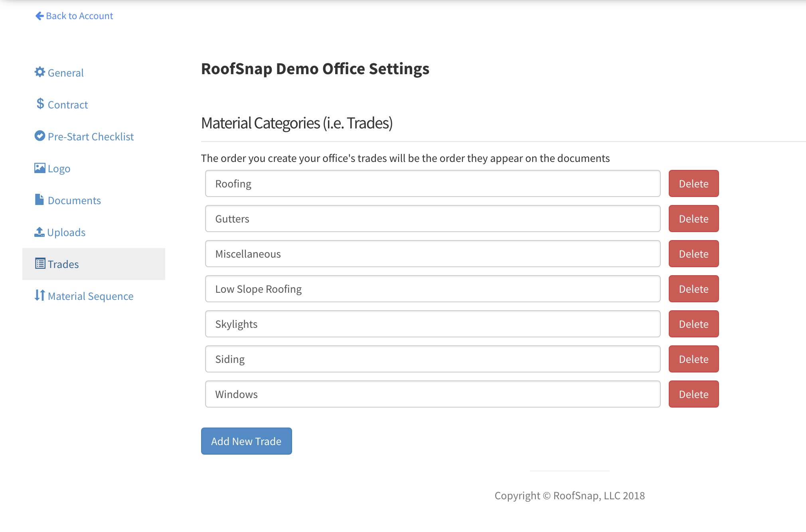Image resolution: width=806 pixels, height=532 pixels.
Task: Click the Contract dollar sign icon
Action: click(x=40, y=104)
